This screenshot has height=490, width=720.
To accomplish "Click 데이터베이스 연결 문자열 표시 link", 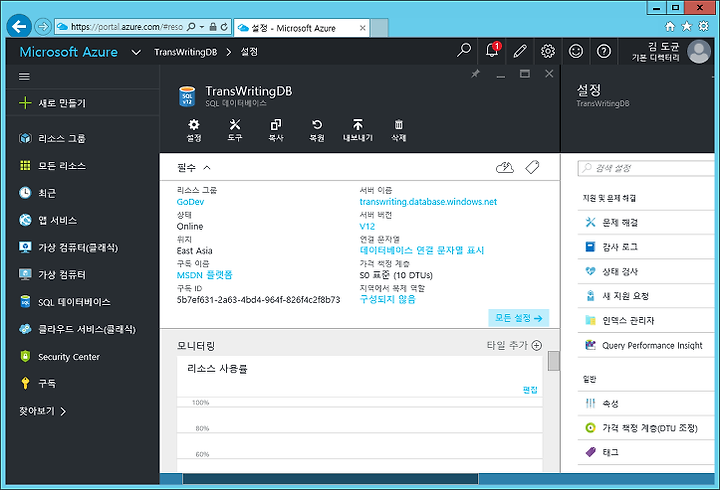I will click(422, 250).
